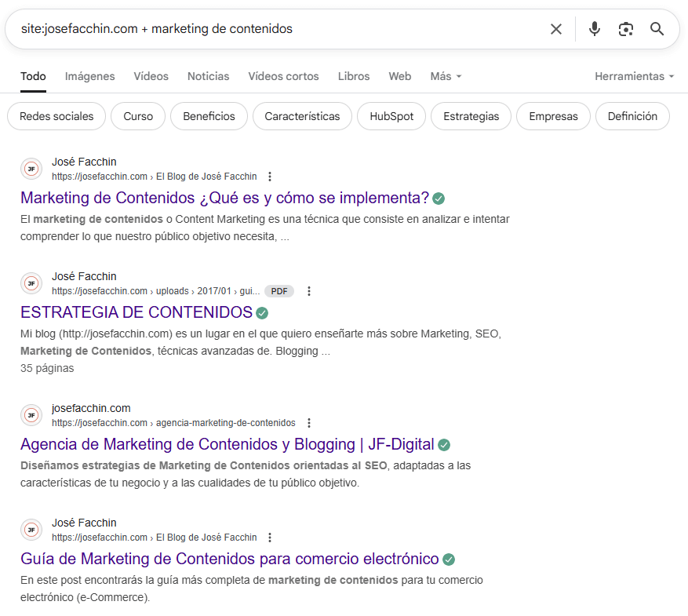Open more options for agencia-marketing-de-contenidos result
The width and height of the screenshot is (688, 616).
tap(309, 423)
